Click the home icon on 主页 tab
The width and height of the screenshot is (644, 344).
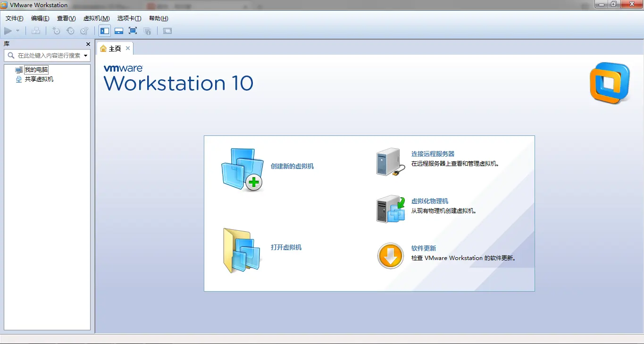(103, 49)
